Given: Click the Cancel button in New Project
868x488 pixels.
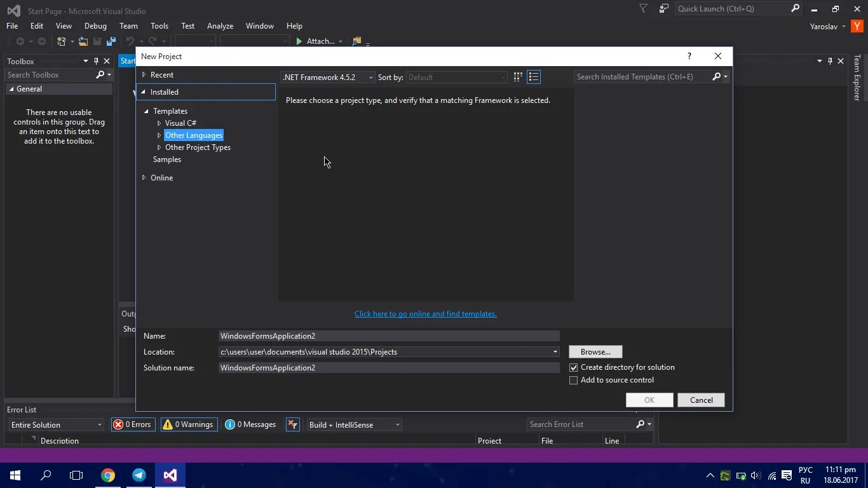Looking at the screenshot, I should click(701, 400).
